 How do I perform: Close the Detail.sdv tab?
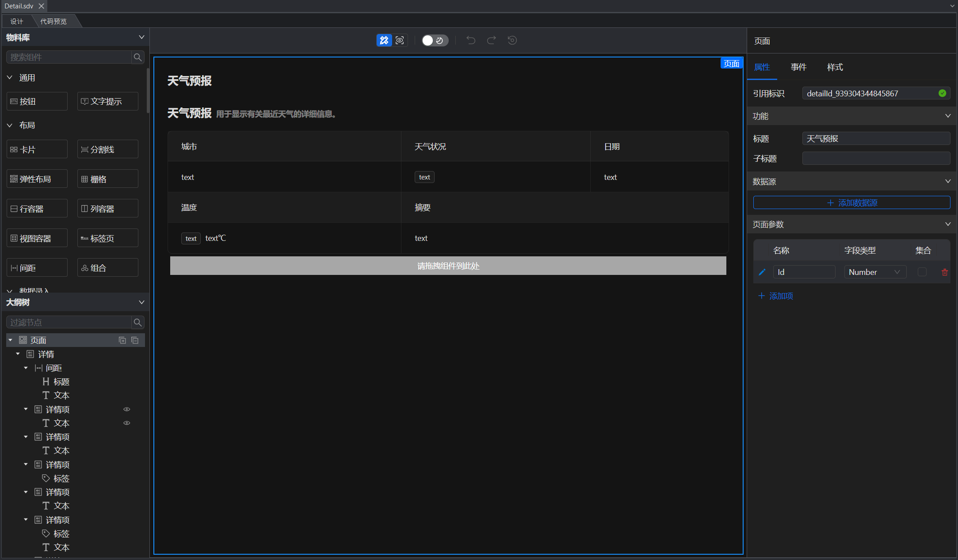click(x=41, y=6)
